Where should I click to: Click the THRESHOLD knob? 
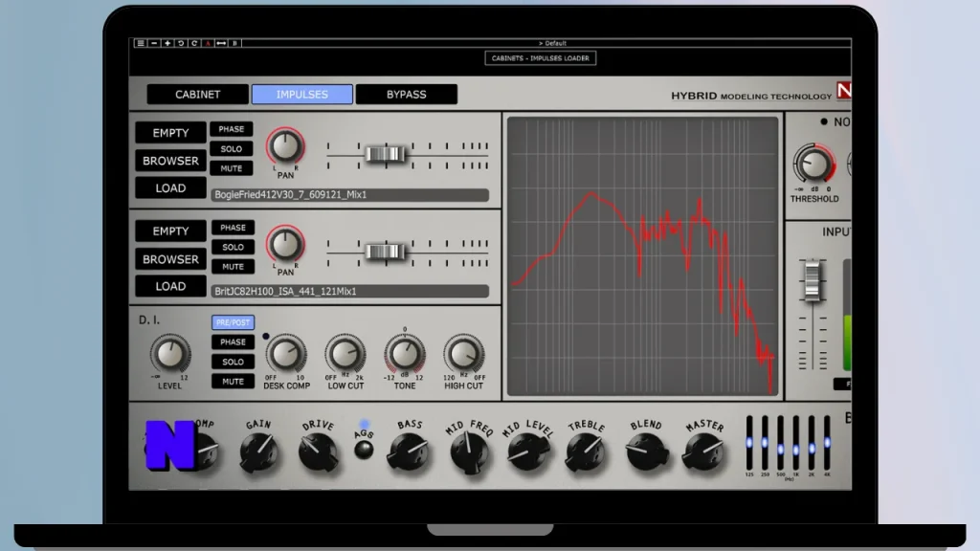click(813, 165)
